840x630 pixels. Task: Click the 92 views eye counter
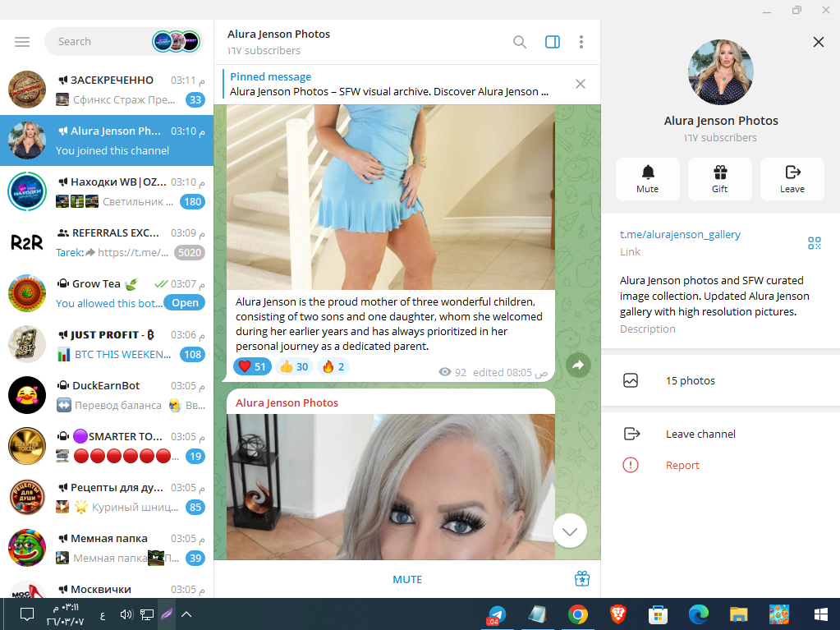coord(452,372)
